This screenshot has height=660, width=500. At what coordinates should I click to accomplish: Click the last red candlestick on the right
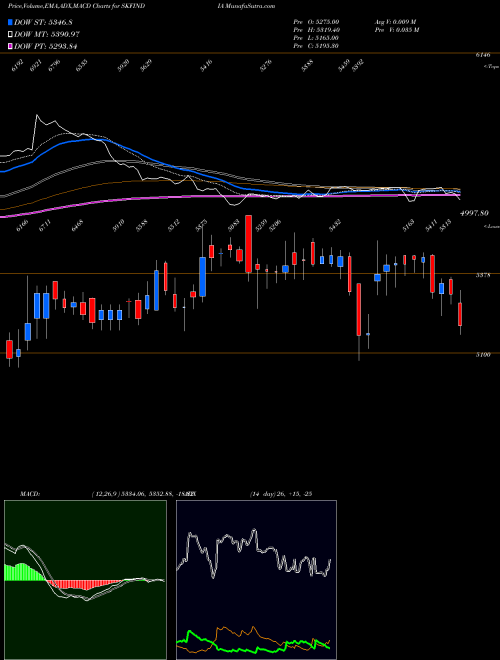[460, 314]
